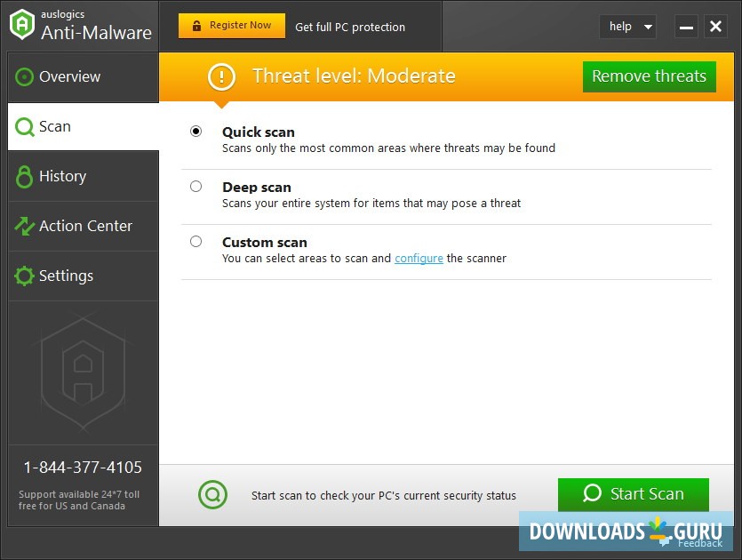
Task: Click 'Scans only the most common areas' description
Action: coord(388,148)
